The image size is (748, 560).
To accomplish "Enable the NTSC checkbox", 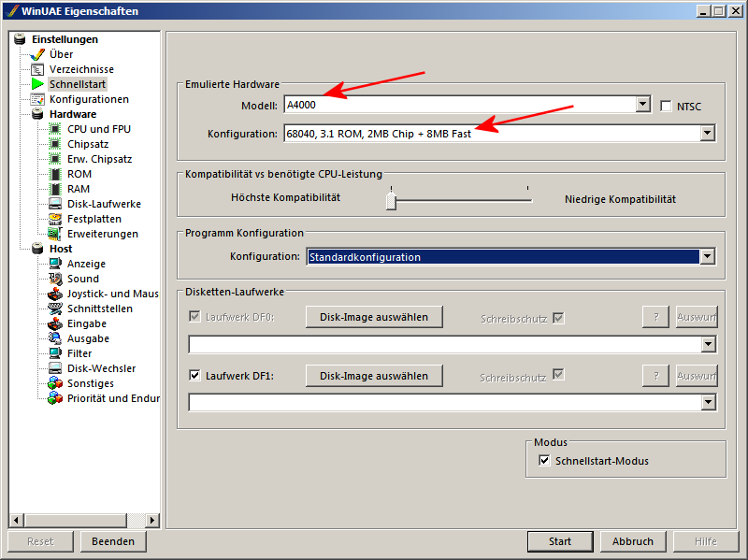I will tap(666, 106).
